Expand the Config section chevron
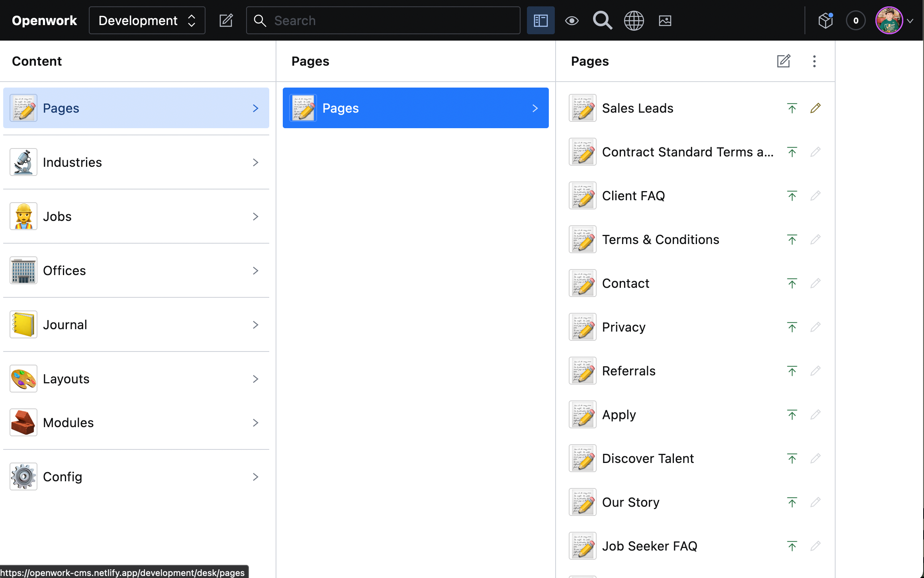Viewport: 924px width, 578px height. (x=255, y=477)
